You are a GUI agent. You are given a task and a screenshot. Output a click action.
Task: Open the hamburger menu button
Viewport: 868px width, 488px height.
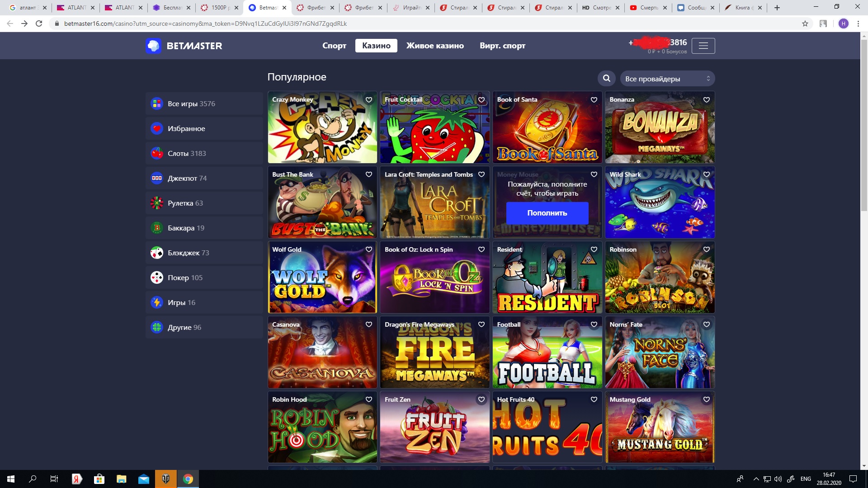703,46
